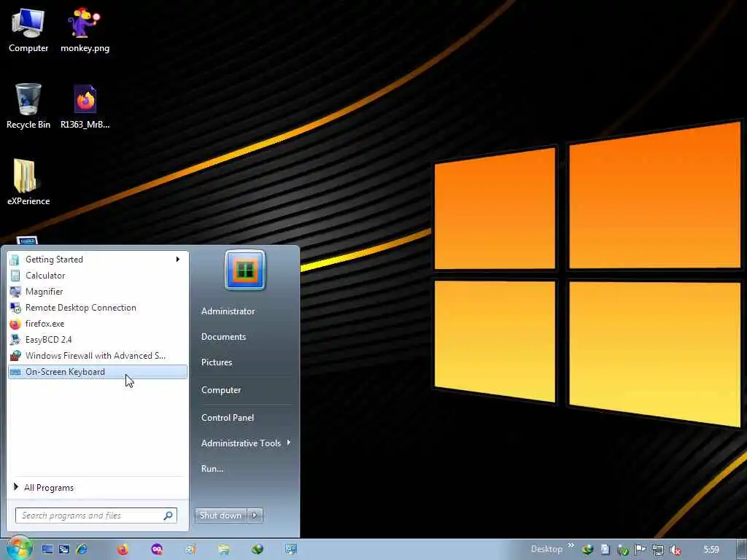Click the user account picture
This screenshot has width=747, height=560.
click(x=245, y=270)
